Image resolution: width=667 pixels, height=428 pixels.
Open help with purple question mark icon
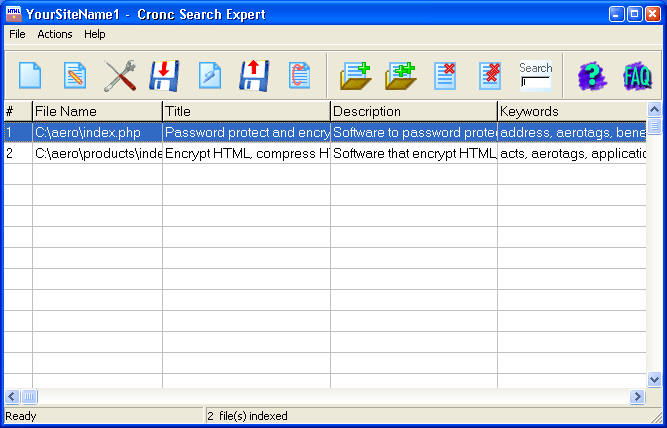coord(592,77)
